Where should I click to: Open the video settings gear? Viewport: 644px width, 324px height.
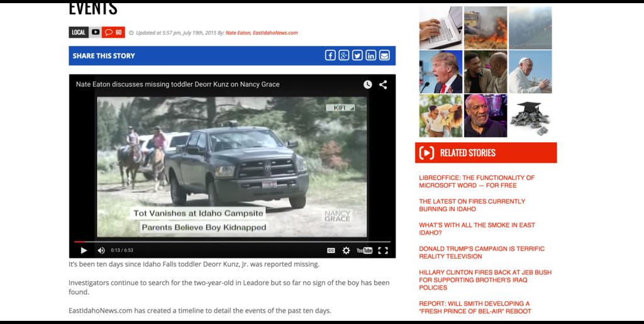(346, 250)
